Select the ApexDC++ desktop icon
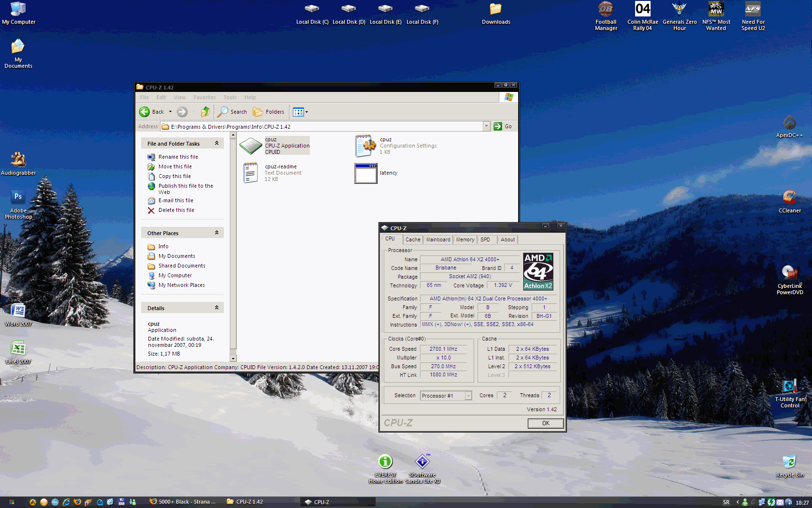 point(789,127)
